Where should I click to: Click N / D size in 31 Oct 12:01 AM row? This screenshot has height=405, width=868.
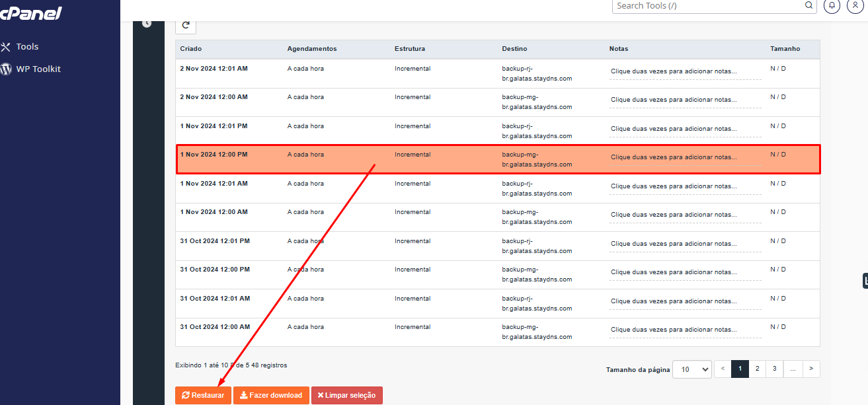click(x=778, y=299)
